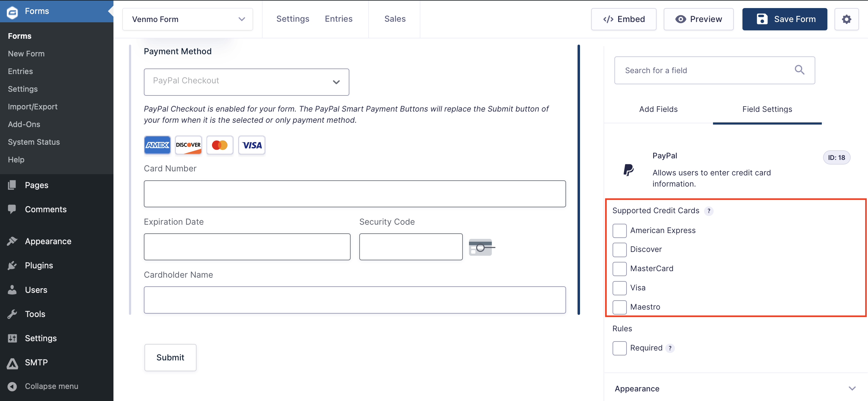Screen dimensions: 868x401
Task: Open Required rule help tooltip
Action: 670,348
